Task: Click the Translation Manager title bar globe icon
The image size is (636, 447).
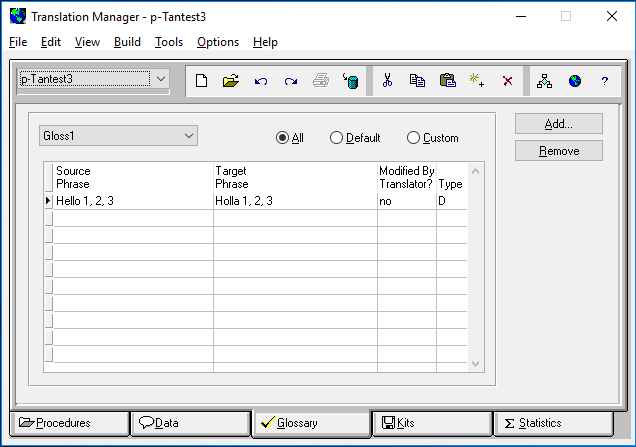Action: (18, 16)
